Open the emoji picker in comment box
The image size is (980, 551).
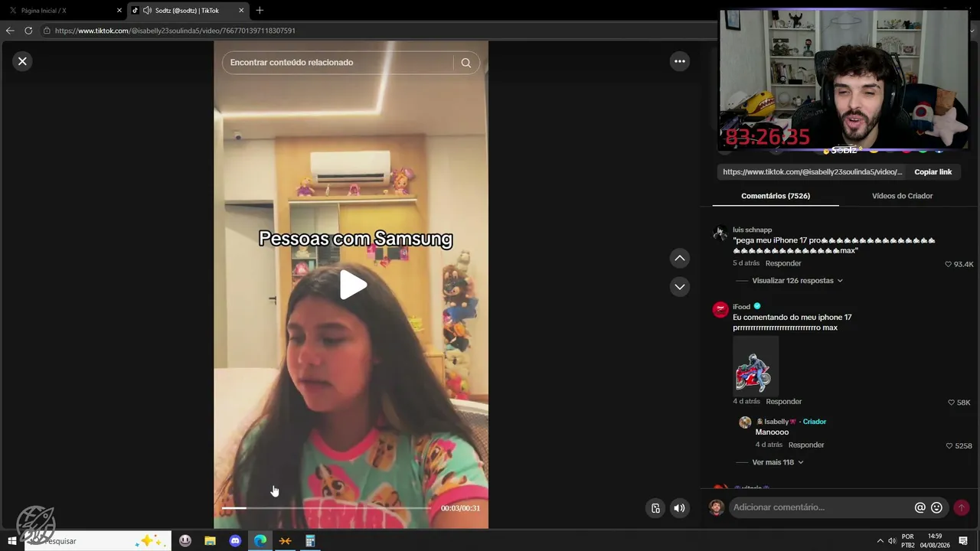(x=936, y=507)
